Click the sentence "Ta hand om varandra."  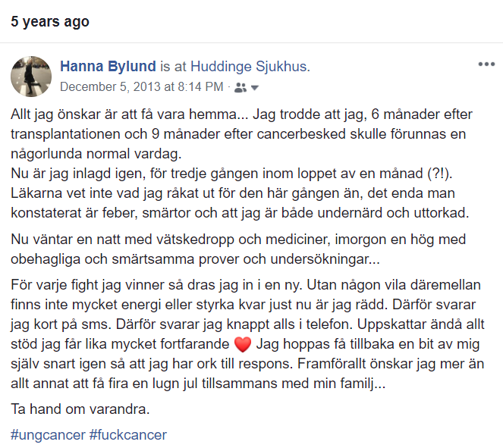coord(71,409)
